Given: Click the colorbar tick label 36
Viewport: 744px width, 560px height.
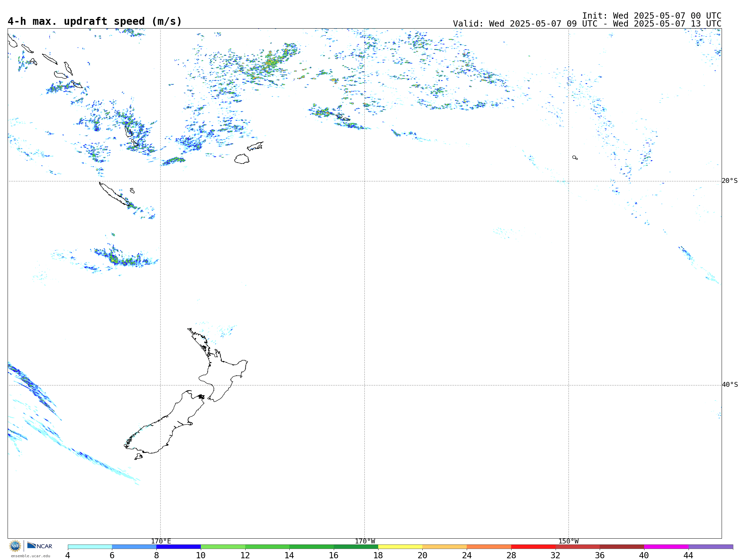Looking at the screenshot, I should tap(600, 556).
